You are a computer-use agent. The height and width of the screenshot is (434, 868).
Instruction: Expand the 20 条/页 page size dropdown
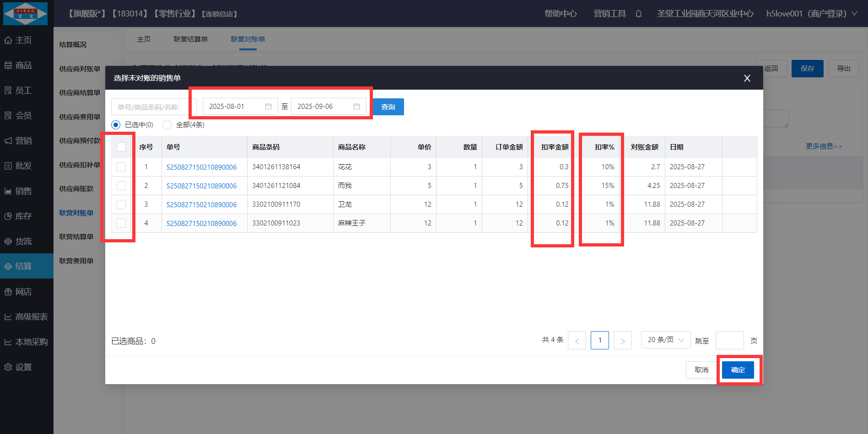click(x=665, y=340)
